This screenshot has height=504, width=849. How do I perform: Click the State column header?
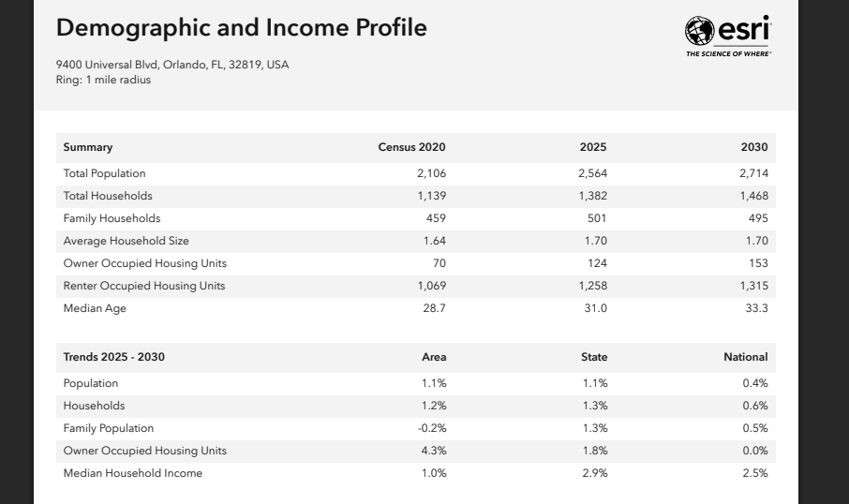click(x=594, y=357)
